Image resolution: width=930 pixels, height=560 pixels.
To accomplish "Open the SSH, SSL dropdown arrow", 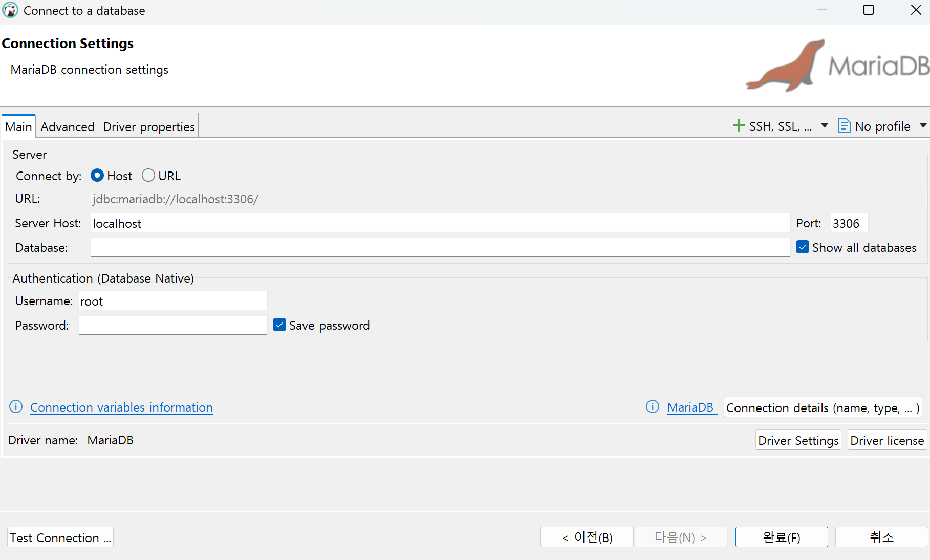I will [825, 126].
